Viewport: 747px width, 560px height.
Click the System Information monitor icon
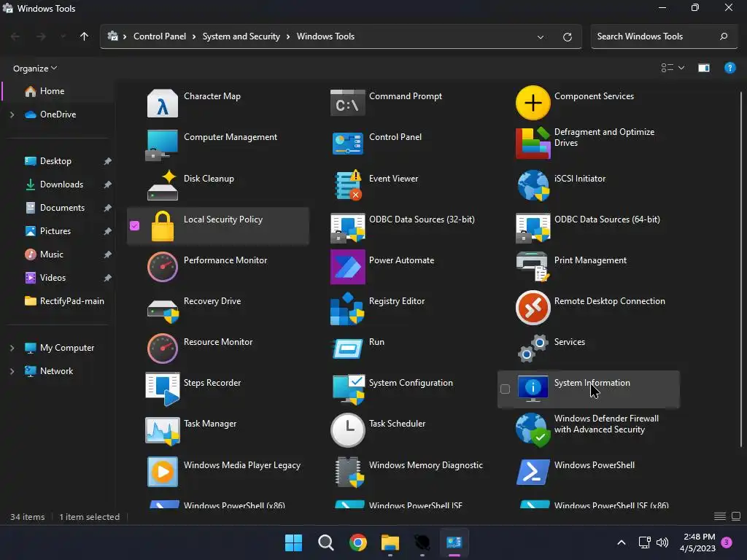pos(533,389)
